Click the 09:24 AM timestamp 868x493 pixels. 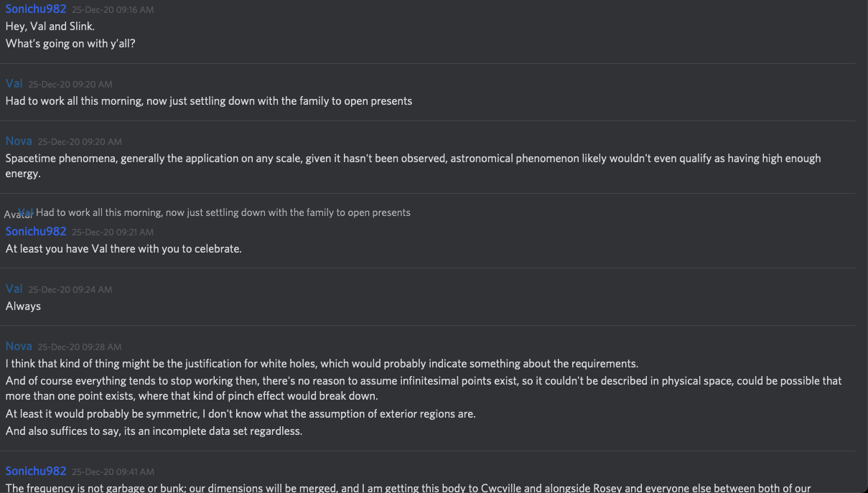click(70, 289)
